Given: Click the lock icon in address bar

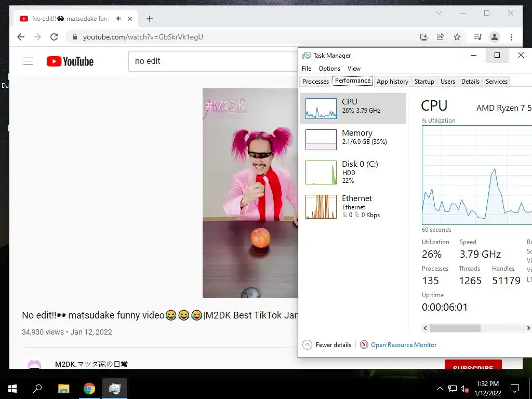Looking at the screenshot, I should [75, 37].
